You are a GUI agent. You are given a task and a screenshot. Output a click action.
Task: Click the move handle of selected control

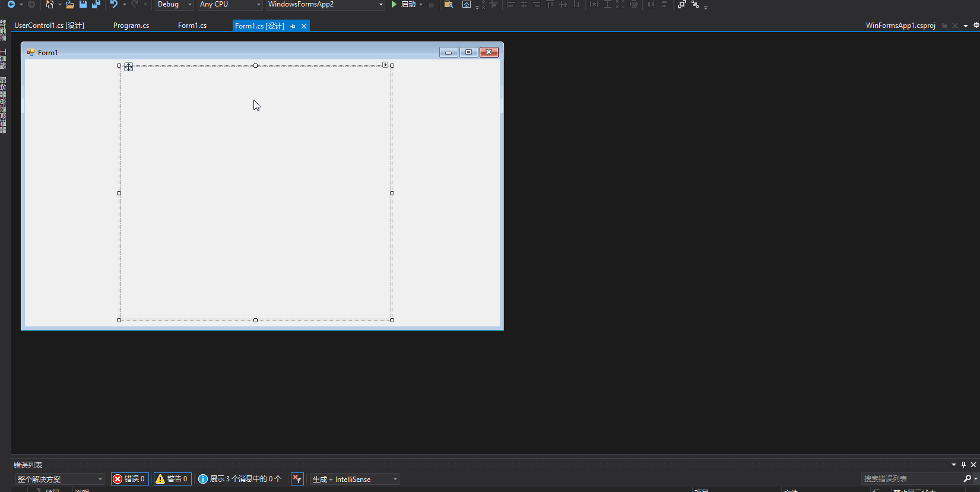pos(129,67)
